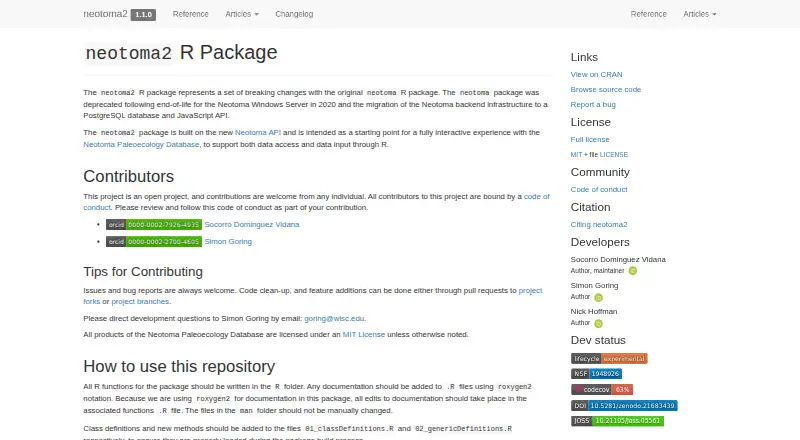Click Simon Goring's ORCID icon in Developers
The width and height of the screenshot is (800, 440).
598,297
